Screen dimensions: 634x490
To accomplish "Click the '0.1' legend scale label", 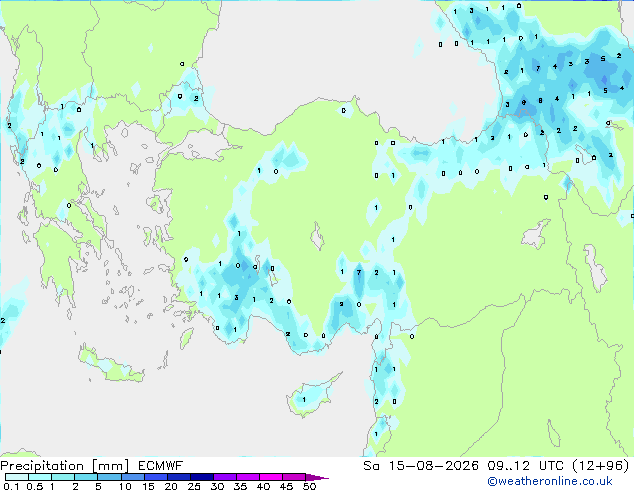I will pyautogui.click(x=11, y=486).
